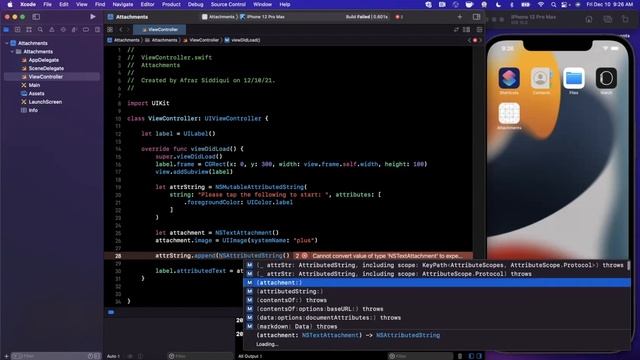Select the (attachment:) completion suggestion
The height and width of the screenshot is (360, 640).
[x=437, y=282]
